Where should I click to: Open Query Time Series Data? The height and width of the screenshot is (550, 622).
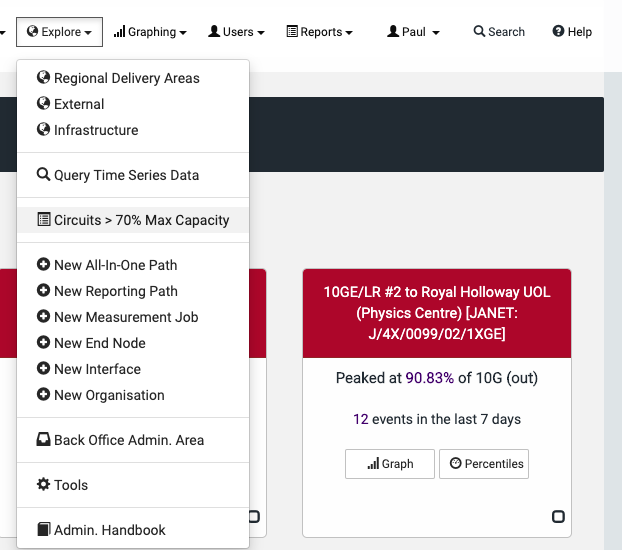pyautogui.click(x=133, y=175)
